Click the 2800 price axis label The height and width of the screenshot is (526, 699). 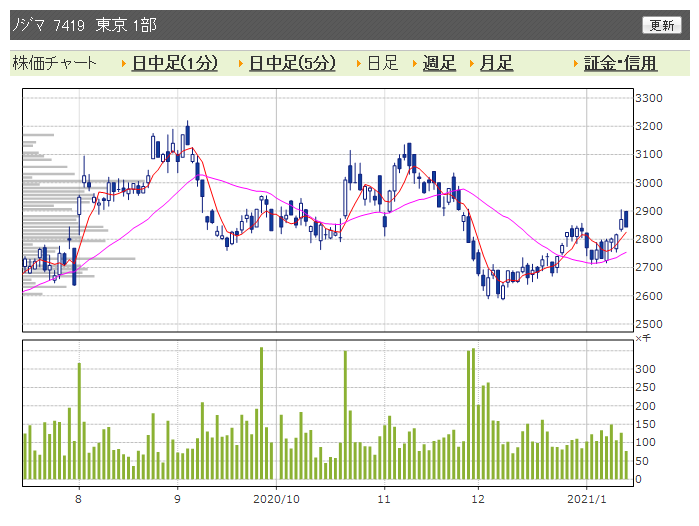649,239
